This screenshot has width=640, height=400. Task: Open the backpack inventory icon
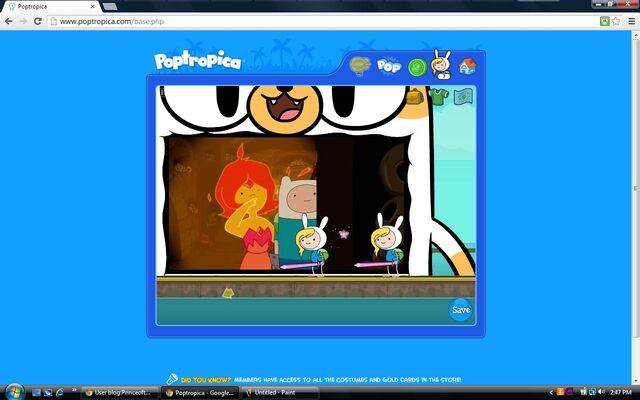click(415, 97)
